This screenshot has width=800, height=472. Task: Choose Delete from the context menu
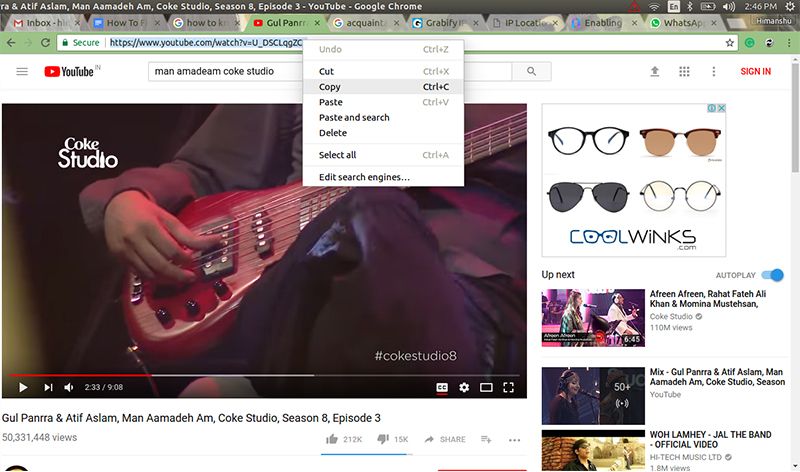[383, 133]
